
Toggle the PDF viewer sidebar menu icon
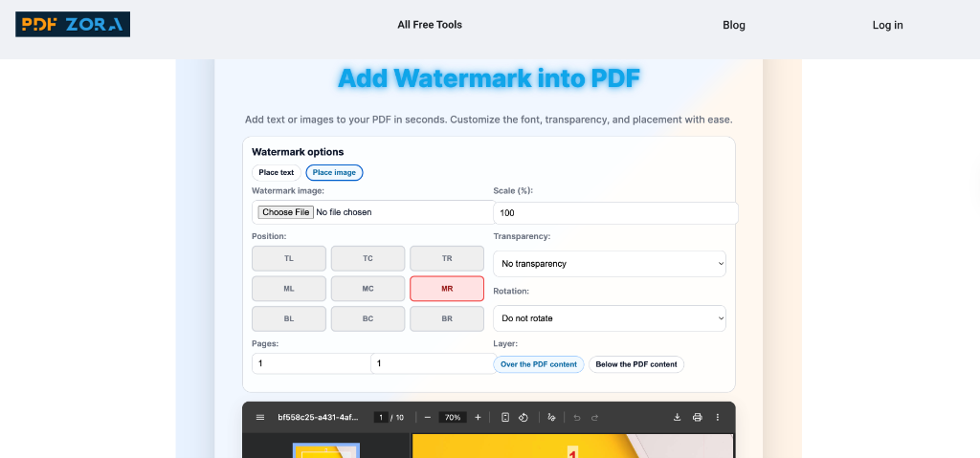(x=260, y=418)
